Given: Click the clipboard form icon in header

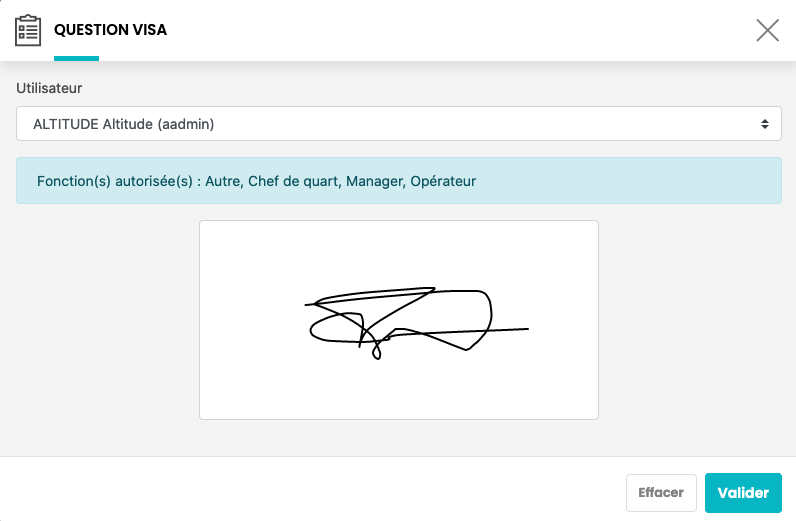Looking at the screenshot, I should click(x=28, y=30).
